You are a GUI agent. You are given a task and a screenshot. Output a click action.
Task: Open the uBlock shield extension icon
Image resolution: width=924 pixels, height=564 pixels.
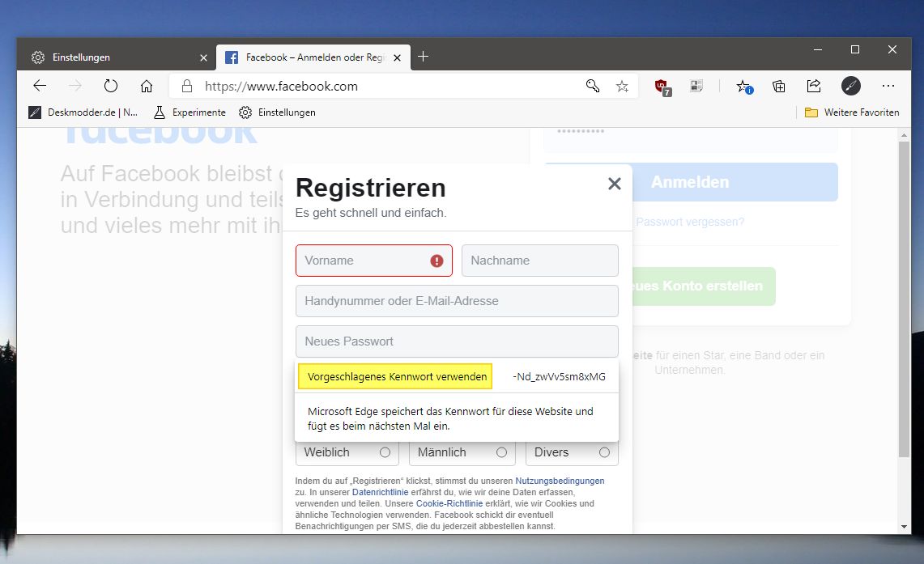(663, 87)
